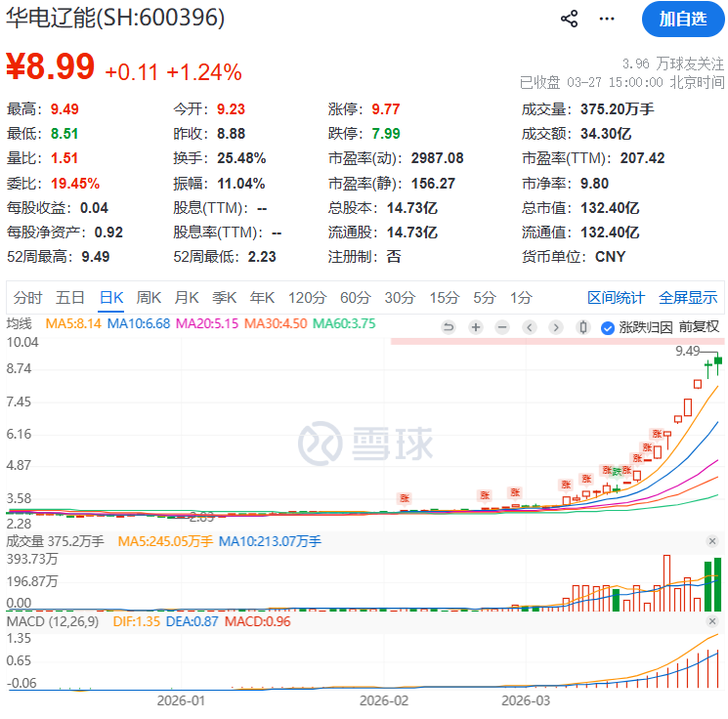Switch to the 120分 chart tab
Image resolution: width=728 pixels, height=719 pixels.
(x=308, y=298)
